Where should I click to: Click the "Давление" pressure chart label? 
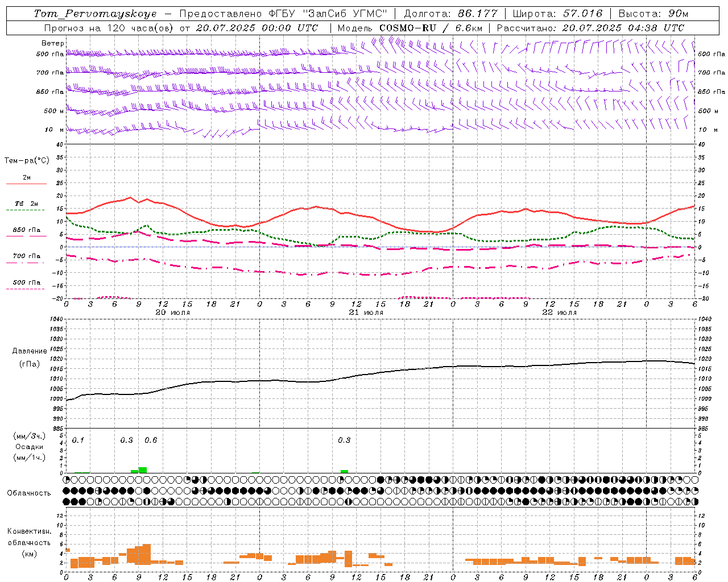click(x=30, y=351)
